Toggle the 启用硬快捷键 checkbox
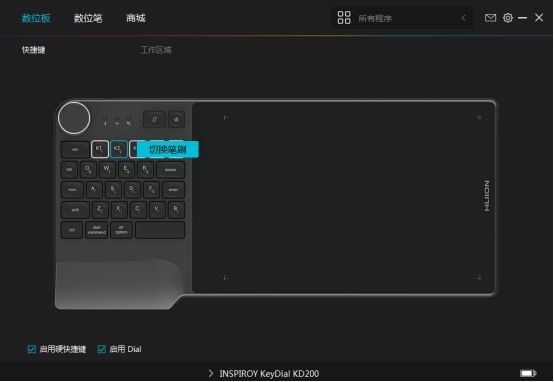The width and height of the screenshot is (554, 382). pyautogui.click(x=32, y=349)
